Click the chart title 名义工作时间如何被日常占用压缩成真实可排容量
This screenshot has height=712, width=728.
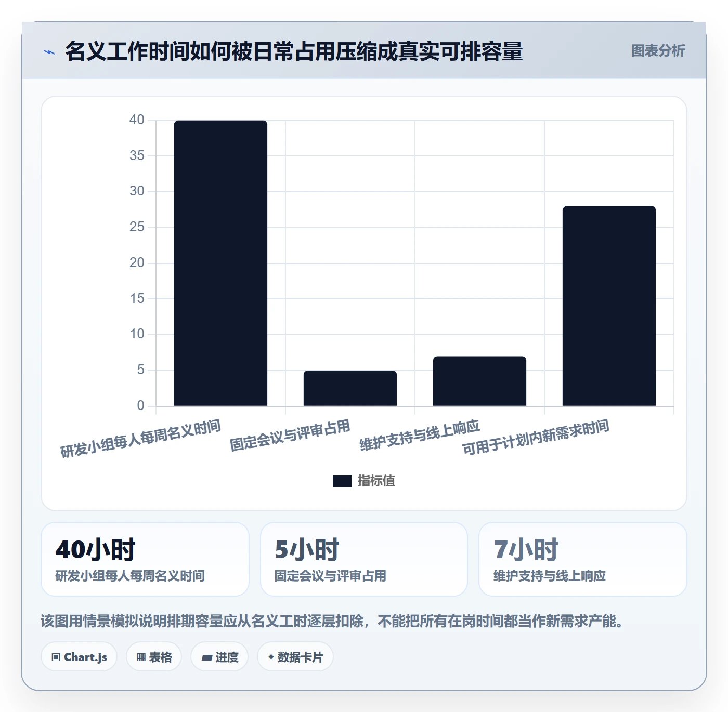coord(294,51)
